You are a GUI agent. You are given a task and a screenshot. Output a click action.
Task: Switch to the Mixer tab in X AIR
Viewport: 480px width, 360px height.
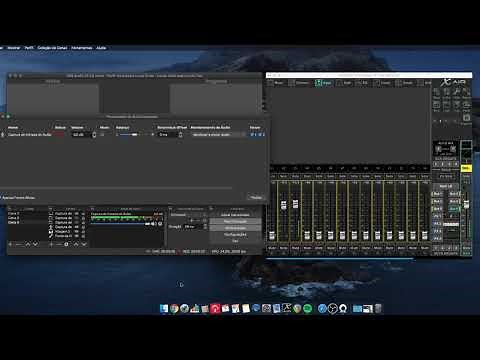click(276, 83)
